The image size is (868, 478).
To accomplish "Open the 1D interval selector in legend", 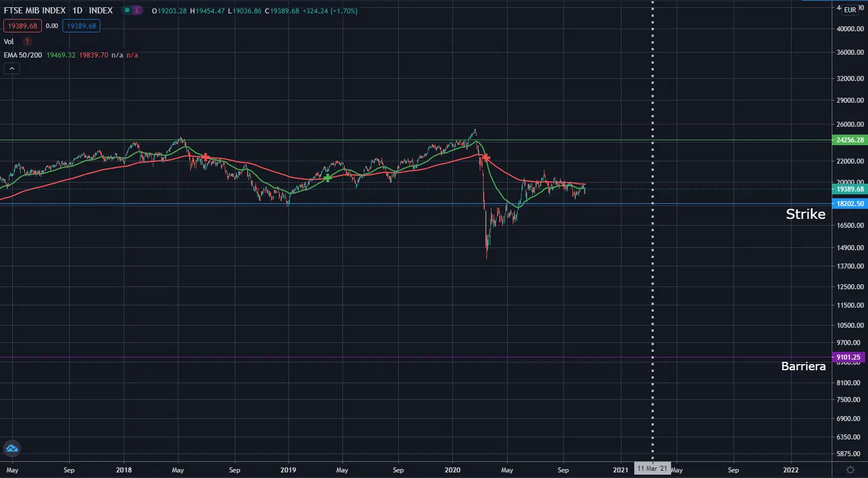I will pyautogui.click(x=77, y=11).
